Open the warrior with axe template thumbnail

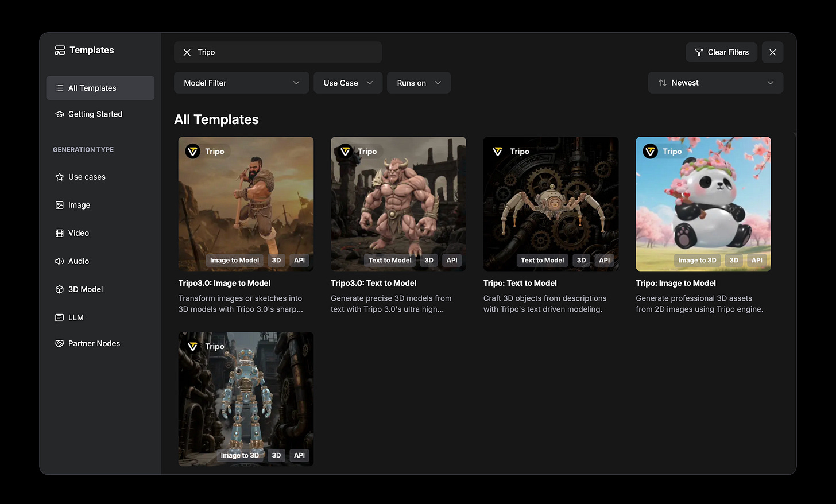[x=246, y=204]
